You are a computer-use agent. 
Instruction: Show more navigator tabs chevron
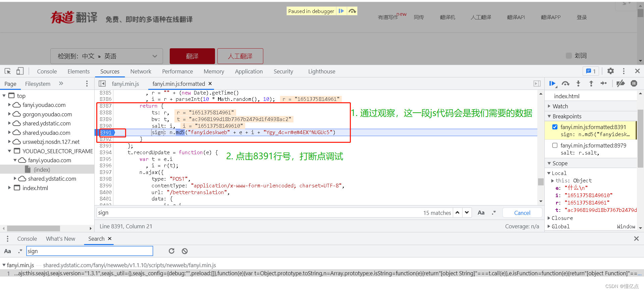coord(61,83)
